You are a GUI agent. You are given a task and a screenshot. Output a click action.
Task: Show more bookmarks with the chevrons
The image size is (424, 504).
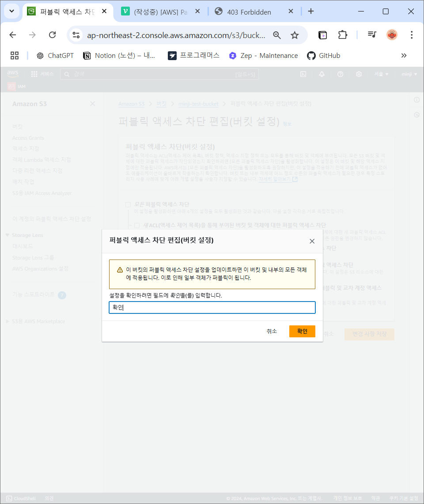point(404,56)
